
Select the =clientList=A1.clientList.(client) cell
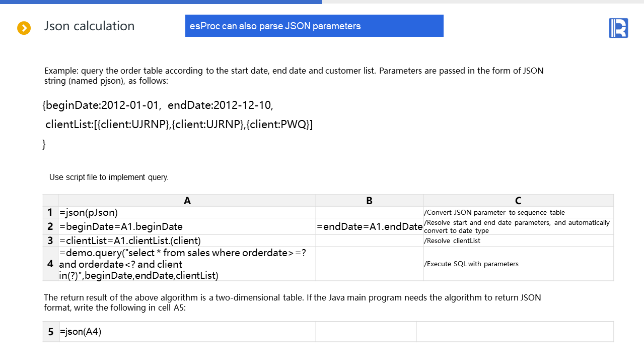click(187, 240)
